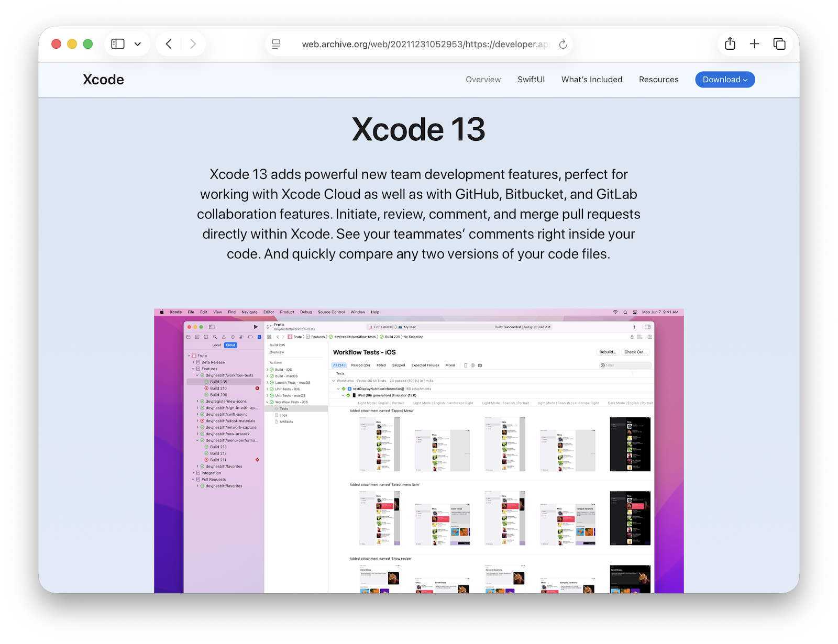838x644 pixels.
Task: Select the Test navigator diamond icon
Action: coord(233,337)
